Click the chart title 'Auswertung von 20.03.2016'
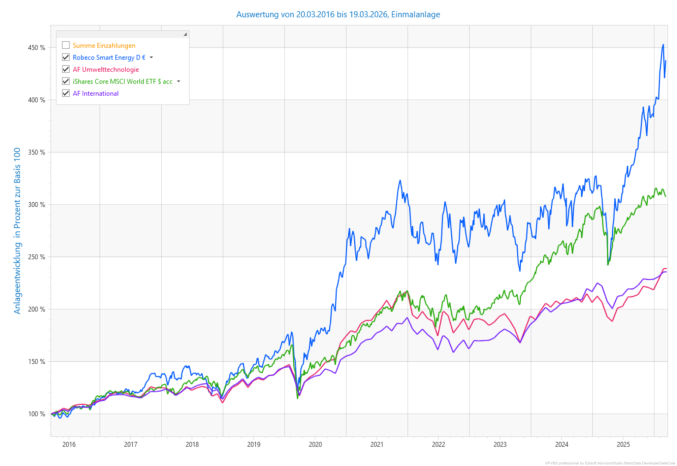Viewport: 677px width, 466px height. coord(338,15)
